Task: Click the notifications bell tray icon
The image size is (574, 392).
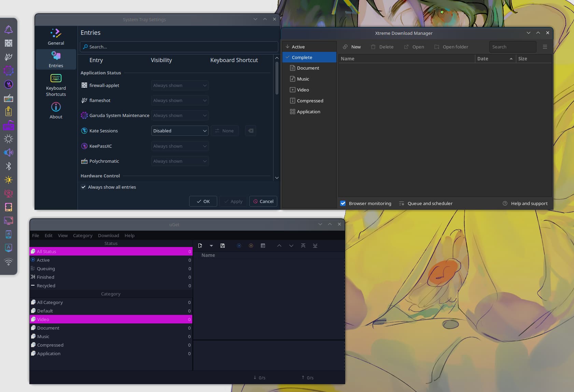Action: 9,30
